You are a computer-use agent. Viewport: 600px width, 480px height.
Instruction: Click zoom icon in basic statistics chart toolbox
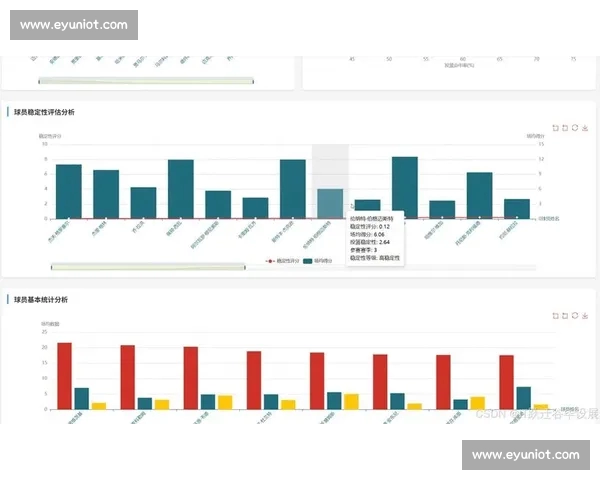click(x=555, y=315)
